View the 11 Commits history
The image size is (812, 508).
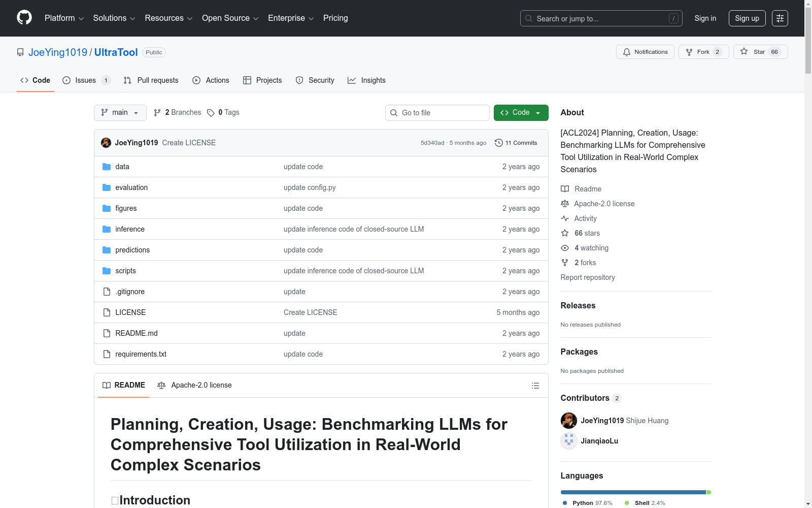click(x=516, y=143)
